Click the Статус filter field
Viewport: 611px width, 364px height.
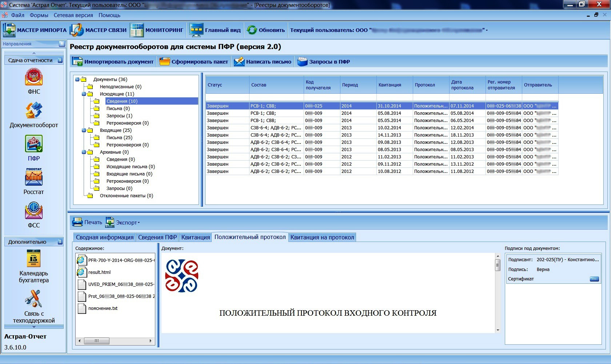click(227, 97)
